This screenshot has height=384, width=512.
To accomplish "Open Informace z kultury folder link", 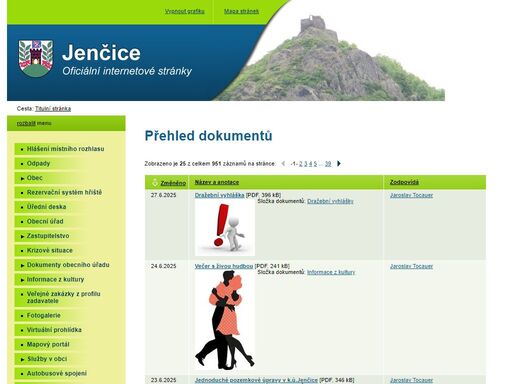I will 331,272.
